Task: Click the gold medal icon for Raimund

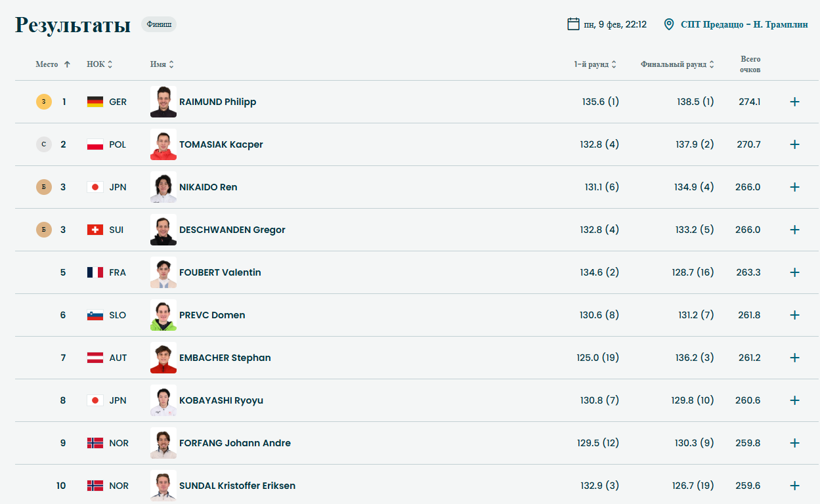Action: tap(44, 102)
